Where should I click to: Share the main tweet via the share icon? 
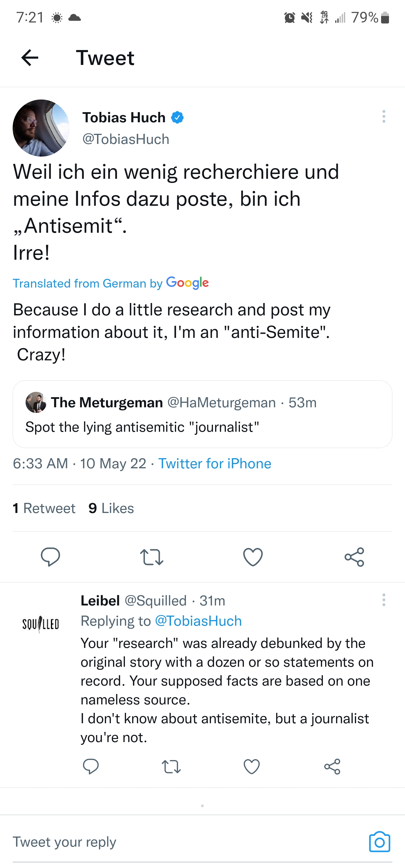pyautogui.click(x=354, y=557)
